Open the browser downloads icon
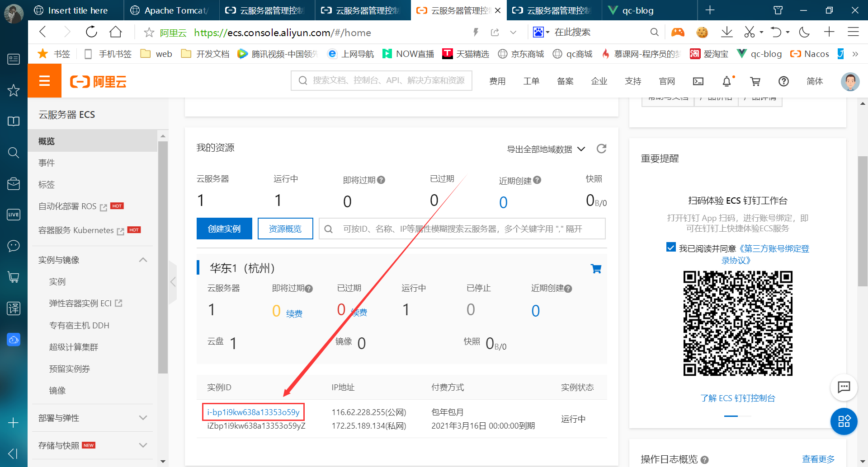This screenshot has width=868, height=467. (726, 32)
